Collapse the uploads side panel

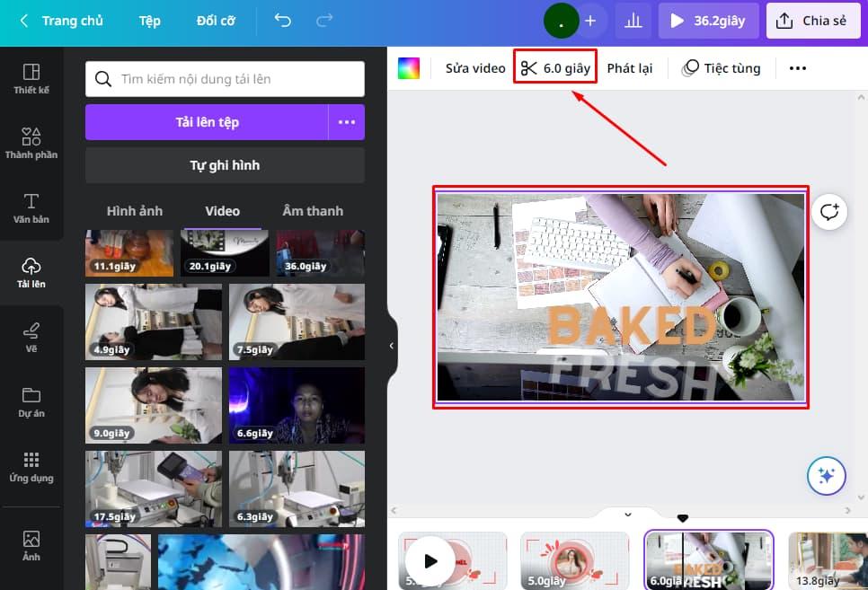pos(391,344)
